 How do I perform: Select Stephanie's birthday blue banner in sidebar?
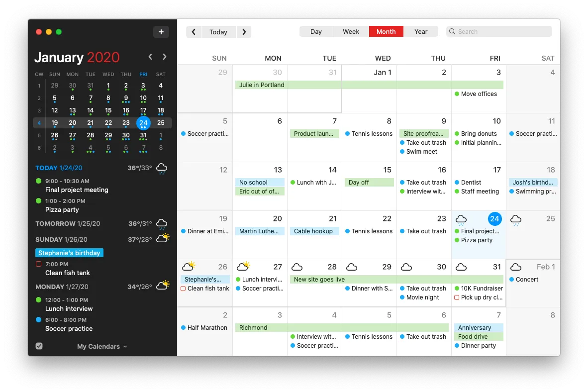[69, 253]
